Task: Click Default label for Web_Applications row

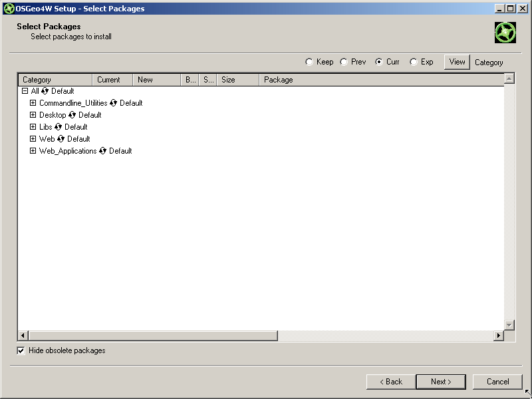Action: tap(120, 151)
